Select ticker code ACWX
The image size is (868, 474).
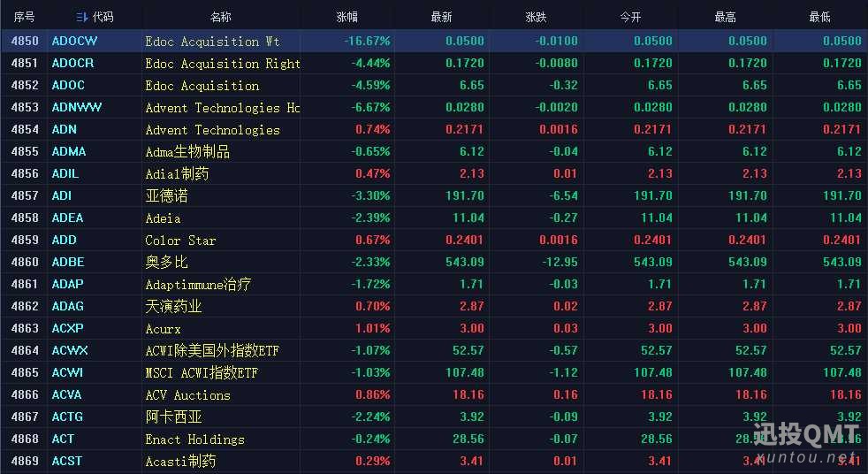pyautogui.click(x=70, y=350)
